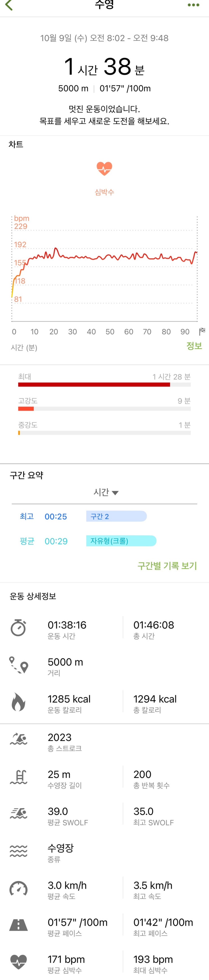Open 구간별 기록 보기 link
The width and height of the screenshot is (209, 980).
[x=167, y=566]
